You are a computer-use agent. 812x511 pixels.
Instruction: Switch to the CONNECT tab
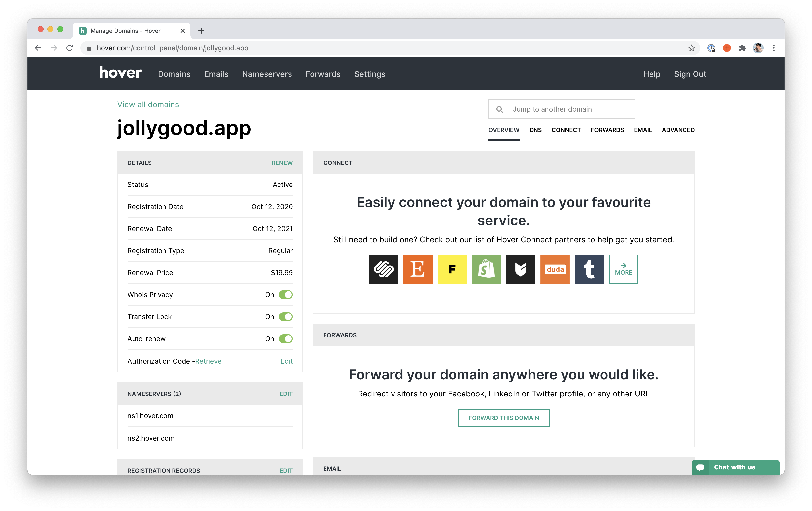click(x=566, y=130)
